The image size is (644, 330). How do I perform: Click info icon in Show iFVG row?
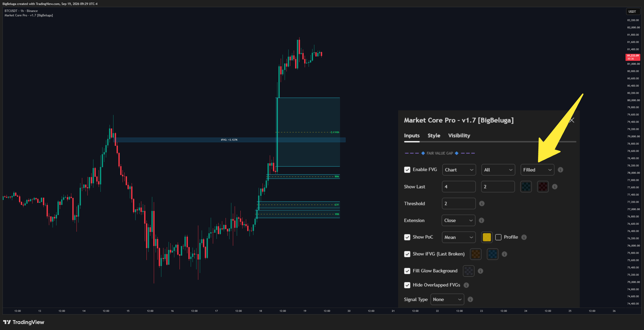click(504, 254)
